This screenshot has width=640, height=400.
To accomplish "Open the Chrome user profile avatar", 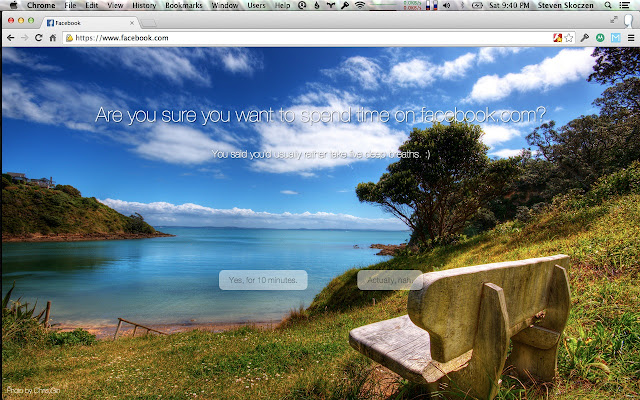I will (628, 20).
